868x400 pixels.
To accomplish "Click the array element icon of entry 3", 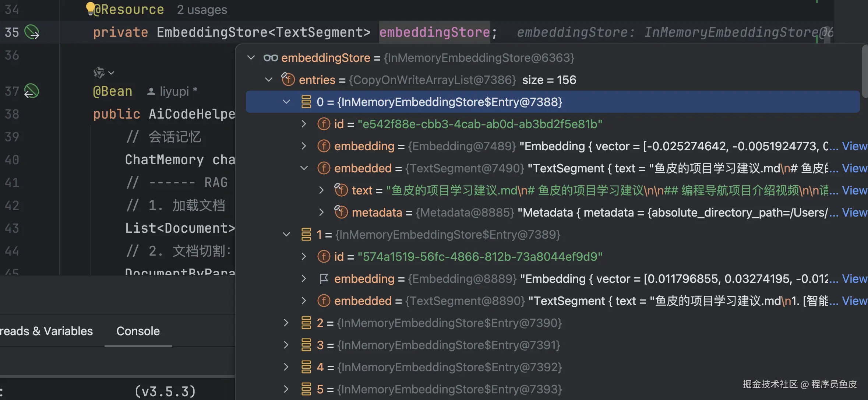I will (306, 345).
